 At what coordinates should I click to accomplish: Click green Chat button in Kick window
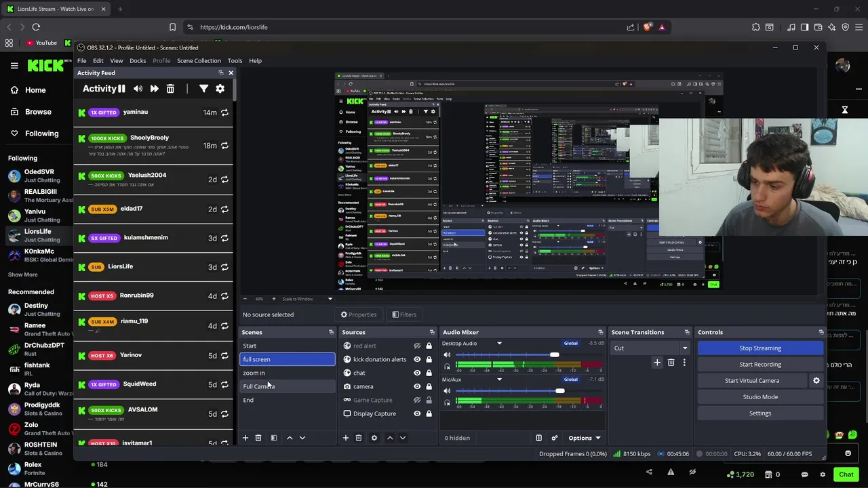coord(846,474)
